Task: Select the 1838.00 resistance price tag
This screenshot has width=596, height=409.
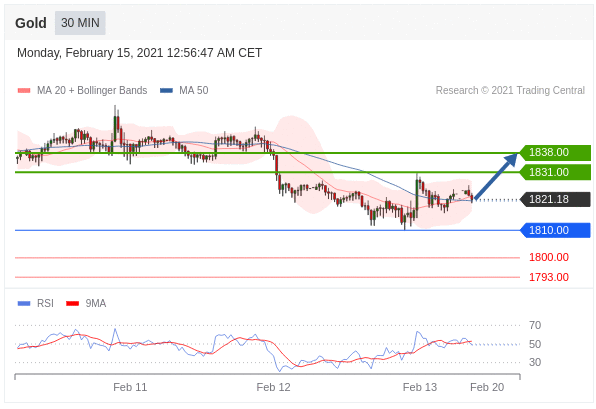Action: point(555,152)
